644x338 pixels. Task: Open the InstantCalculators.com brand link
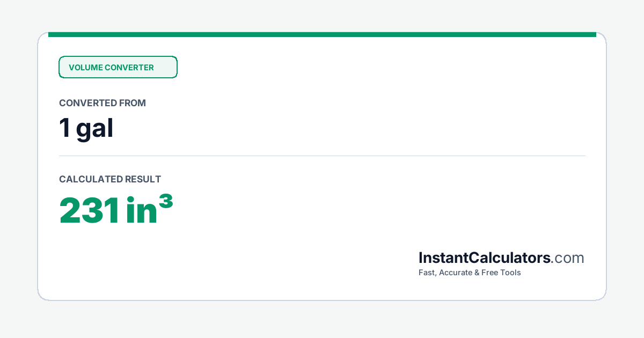501,258
